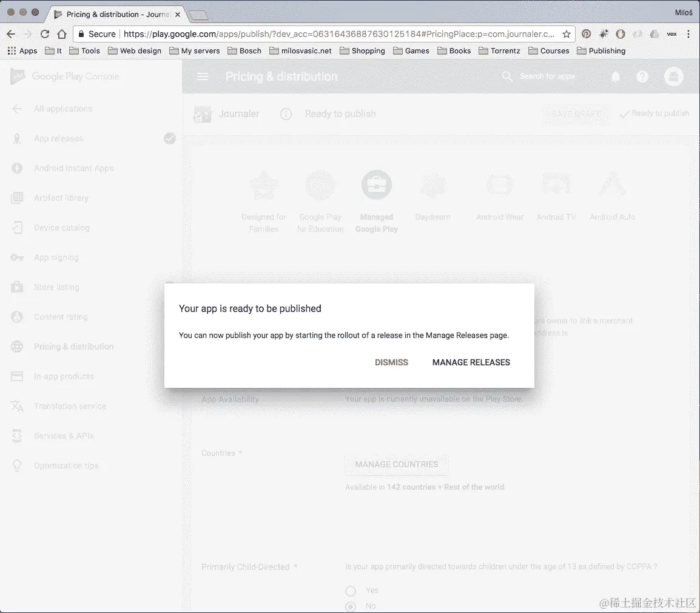This screenshot has width=700, height=613.
Task: Open the help question mark icon
Action: coord(642,77)
